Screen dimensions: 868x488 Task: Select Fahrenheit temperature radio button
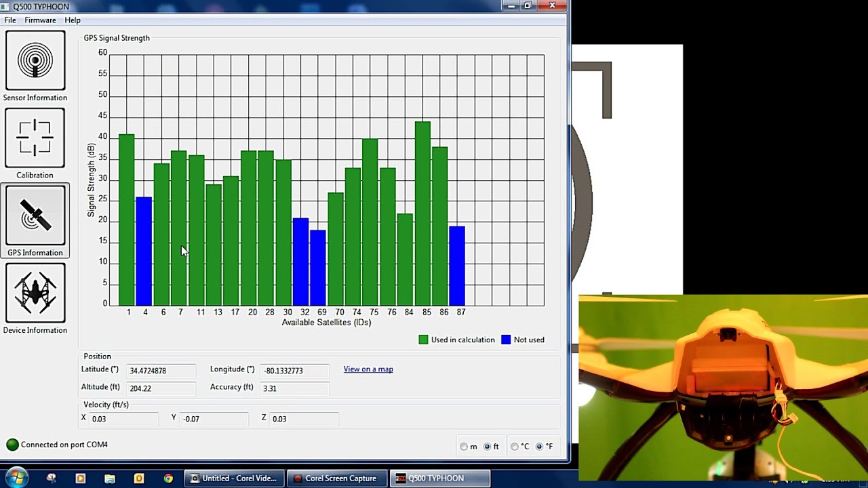(x=540, y=447)
